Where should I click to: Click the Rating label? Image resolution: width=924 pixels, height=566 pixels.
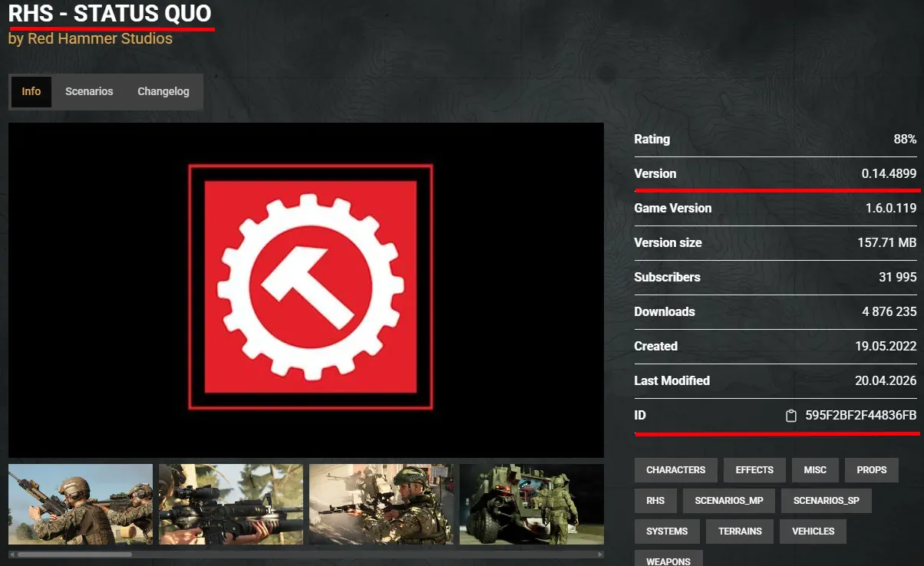(x=652, y=140)
